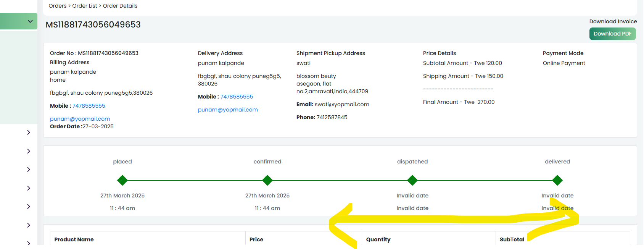
Task: Expand the first sidebar chevron below green section
Action: (x=29, y=133)
